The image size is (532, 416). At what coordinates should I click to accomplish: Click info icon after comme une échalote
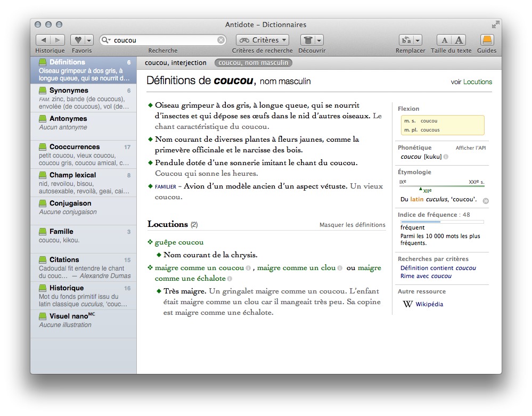pyautogui.click(x=230, y=279)
